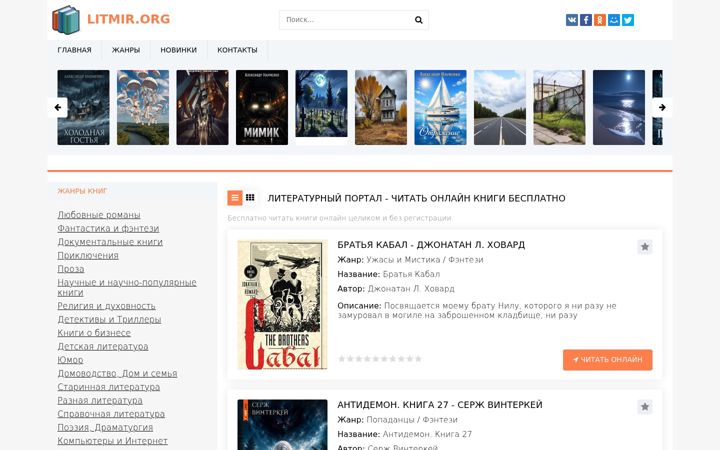Open Проза genre link

coord(71,269)
